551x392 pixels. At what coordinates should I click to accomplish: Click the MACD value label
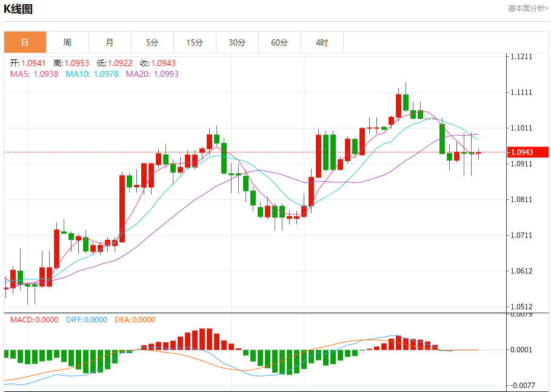pyautogui.click(x=35, y=320)
